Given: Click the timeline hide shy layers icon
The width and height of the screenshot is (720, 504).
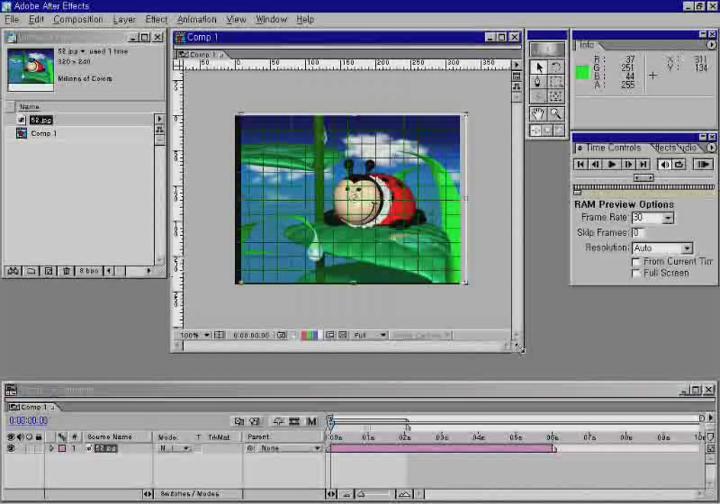Looking at the screenshot, I should click(278, 421).
